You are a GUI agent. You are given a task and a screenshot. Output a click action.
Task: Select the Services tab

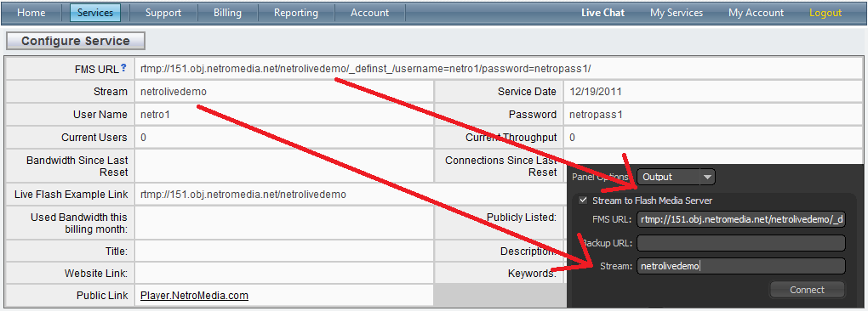click(x=95, y=13)
